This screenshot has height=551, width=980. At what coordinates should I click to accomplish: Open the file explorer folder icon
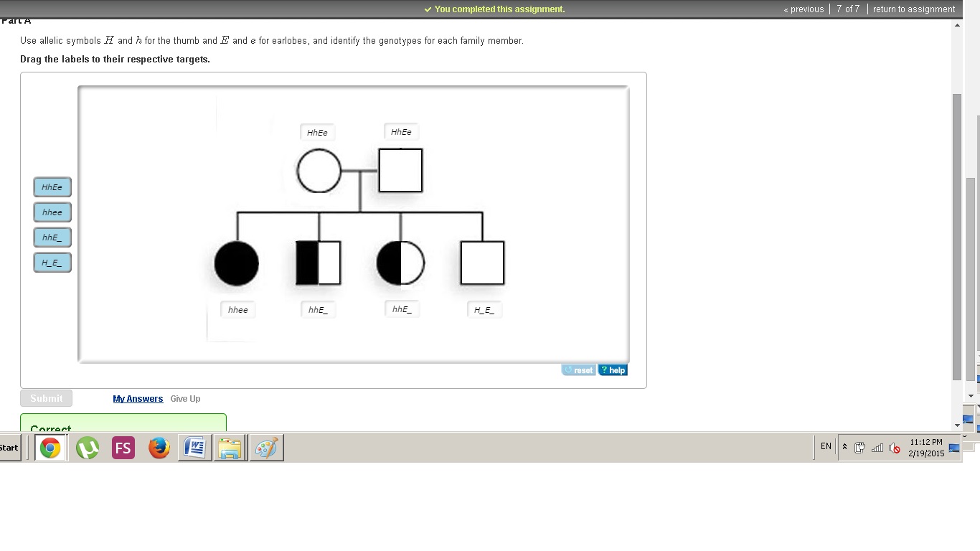tap(230, 448)
